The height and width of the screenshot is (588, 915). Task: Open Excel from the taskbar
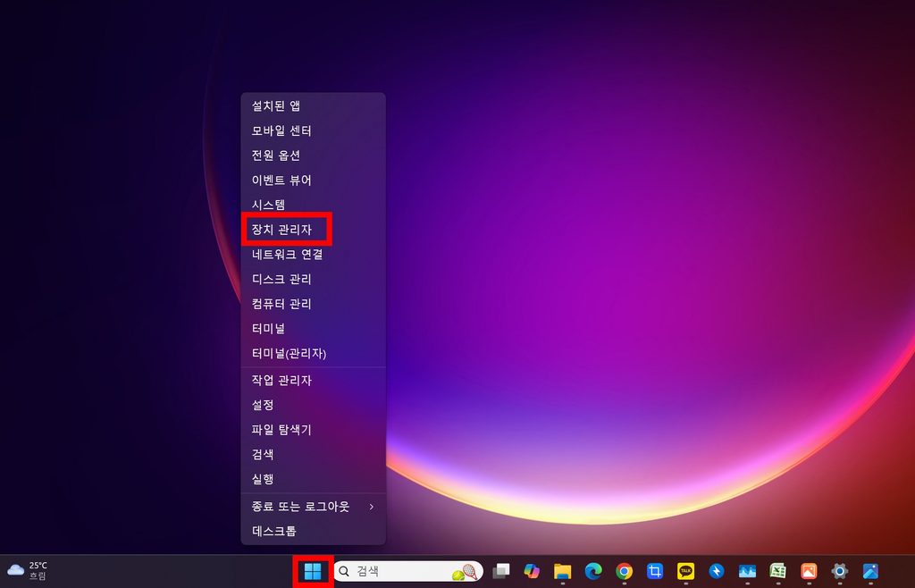coord(778,571)
